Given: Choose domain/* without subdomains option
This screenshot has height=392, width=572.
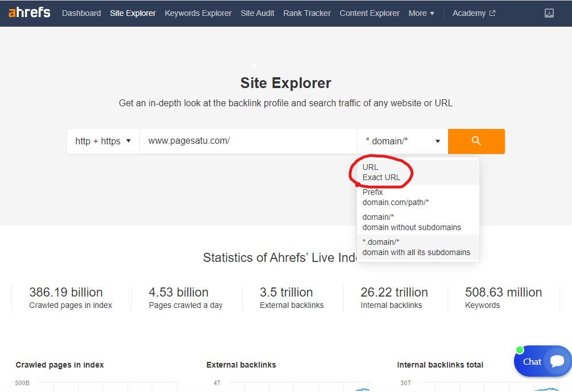Looking at the screenshot, I should tap(418, 222).
